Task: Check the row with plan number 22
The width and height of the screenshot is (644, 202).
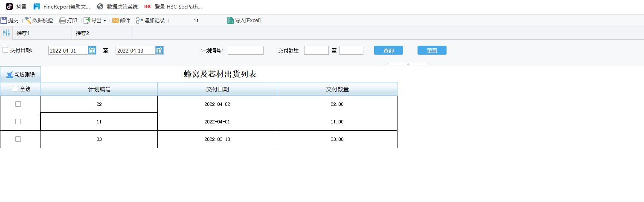Action: 18,104
